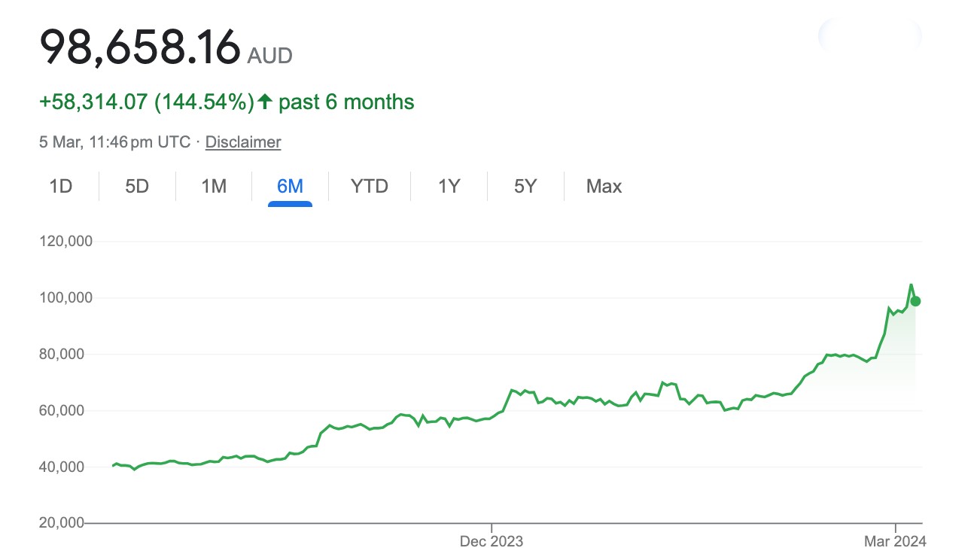Click the AUD currency label

tap(270, 56)
